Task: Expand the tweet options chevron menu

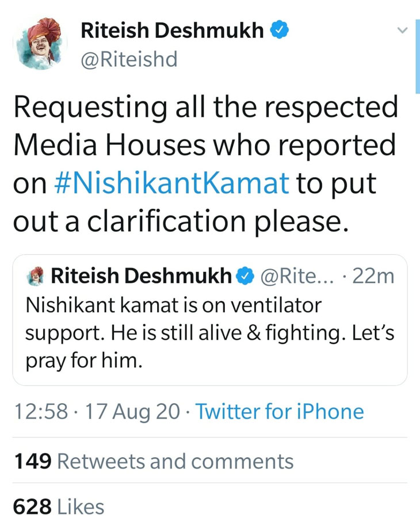Action: [403, 30]
